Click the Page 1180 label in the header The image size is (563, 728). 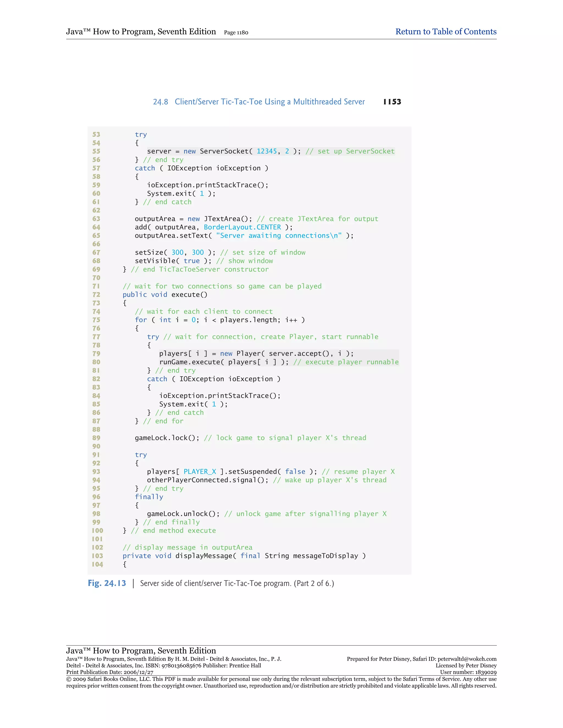click(236, 33)
